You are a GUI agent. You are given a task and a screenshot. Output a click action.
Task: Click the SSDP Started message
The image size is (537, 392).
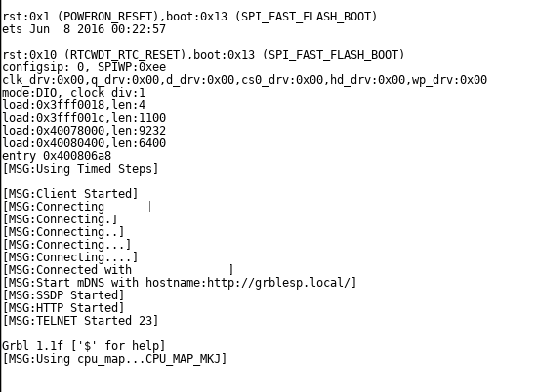[63, 294]
